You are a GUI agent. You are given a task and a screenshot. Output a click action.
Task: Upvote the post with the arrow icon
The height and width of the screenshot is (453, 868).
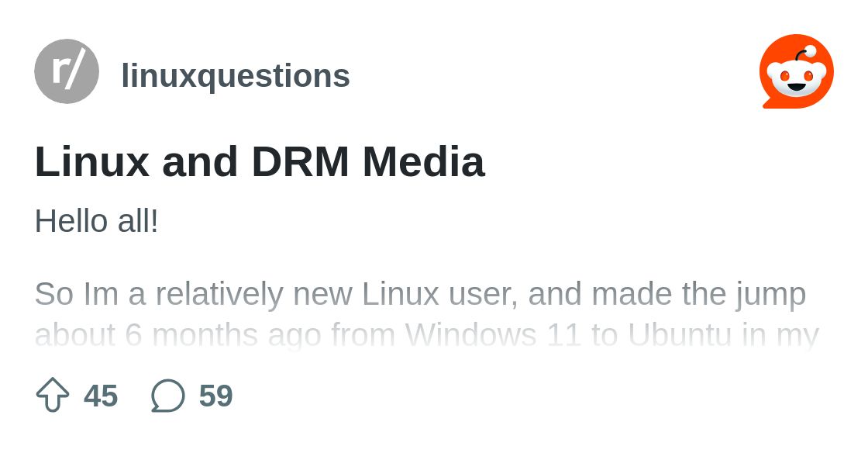pyautogui.click(x=53, y=395)
